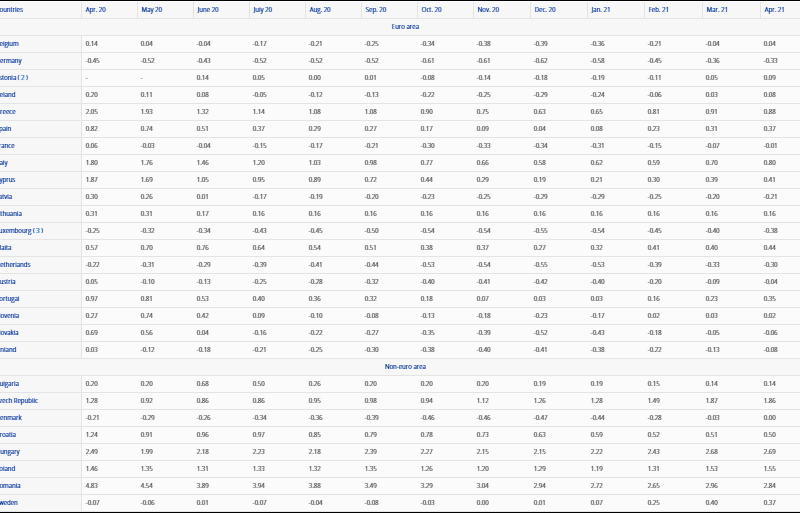Open footnote (3) beside Luxembourg
800x513 pixels.
37,230
